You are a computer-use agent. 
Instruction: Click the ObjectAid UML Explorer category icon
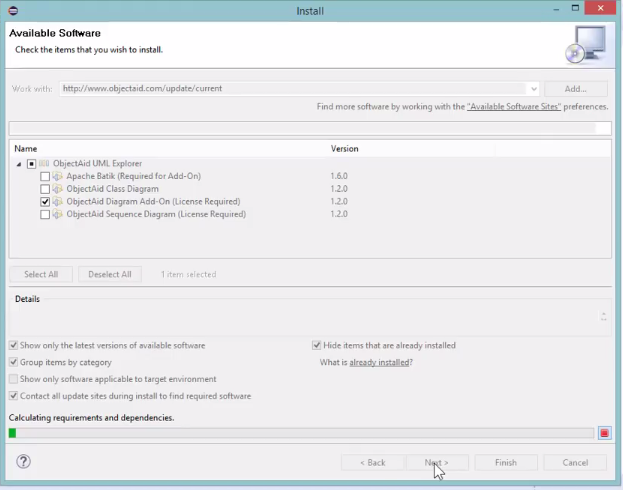click(x=44, y=163)
